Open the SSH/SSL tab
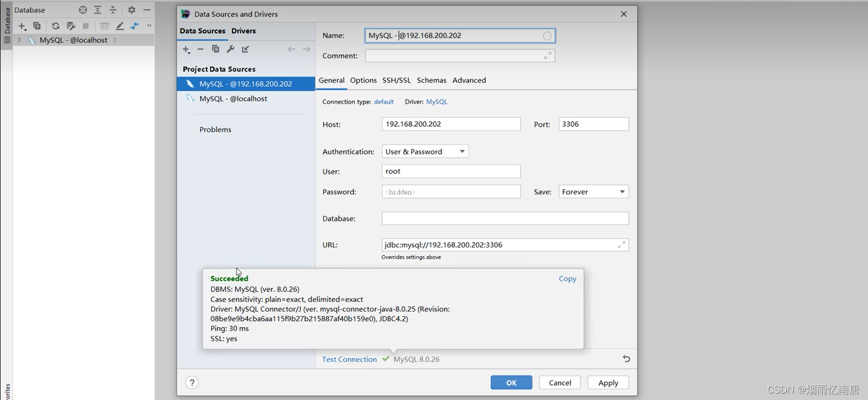868x400 pixels. coord(397,81)
